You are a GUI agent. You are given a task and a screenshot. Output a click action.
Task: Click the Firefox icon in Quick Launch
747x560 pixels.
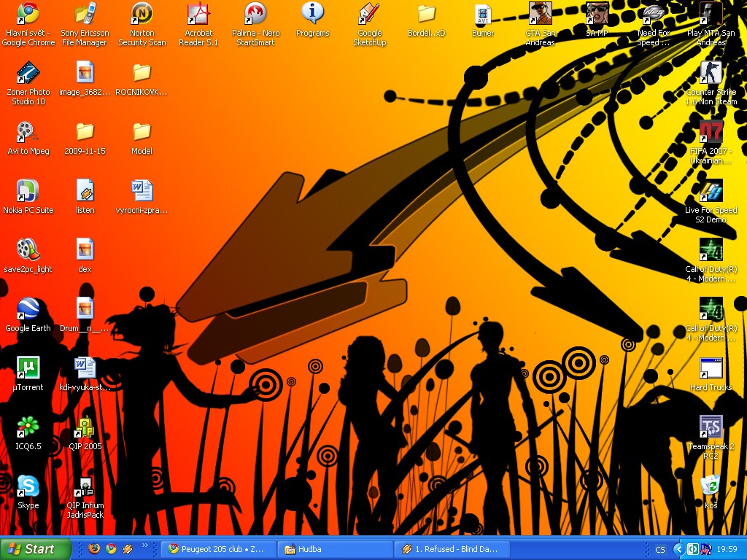(x=94, y=549)
